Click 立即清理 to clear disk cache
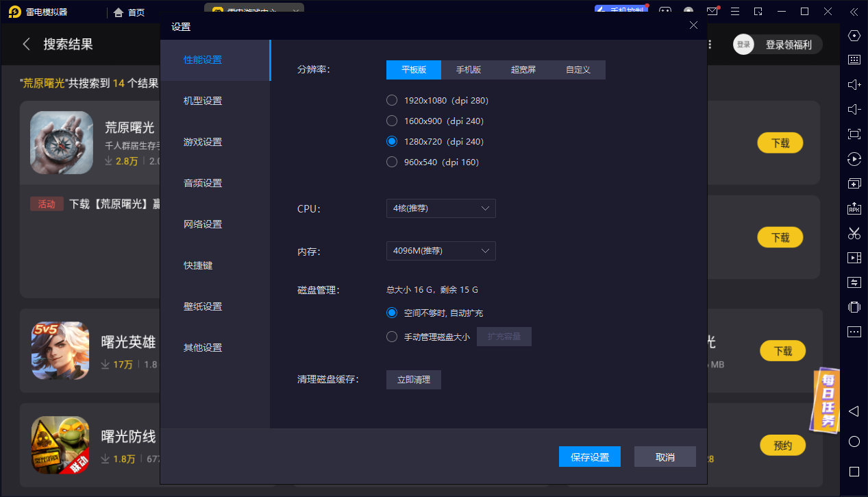The height and width of the screenshot is (497, 868). click(x=413, y=379)
